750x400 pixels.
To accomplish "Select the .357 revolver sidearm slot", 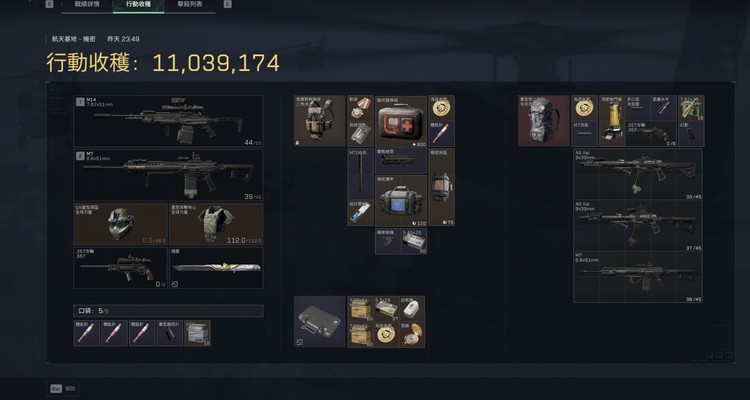I will pos(120,267).
